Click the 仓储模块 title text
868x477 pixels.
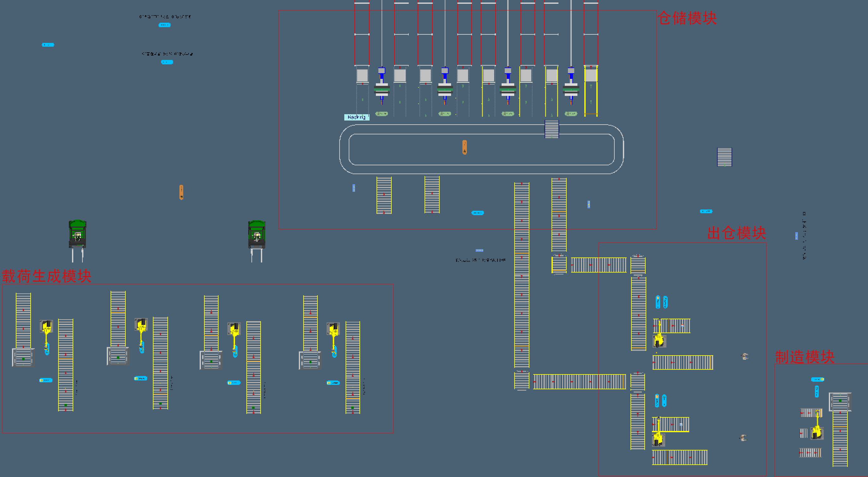click(x=687, y=18)
